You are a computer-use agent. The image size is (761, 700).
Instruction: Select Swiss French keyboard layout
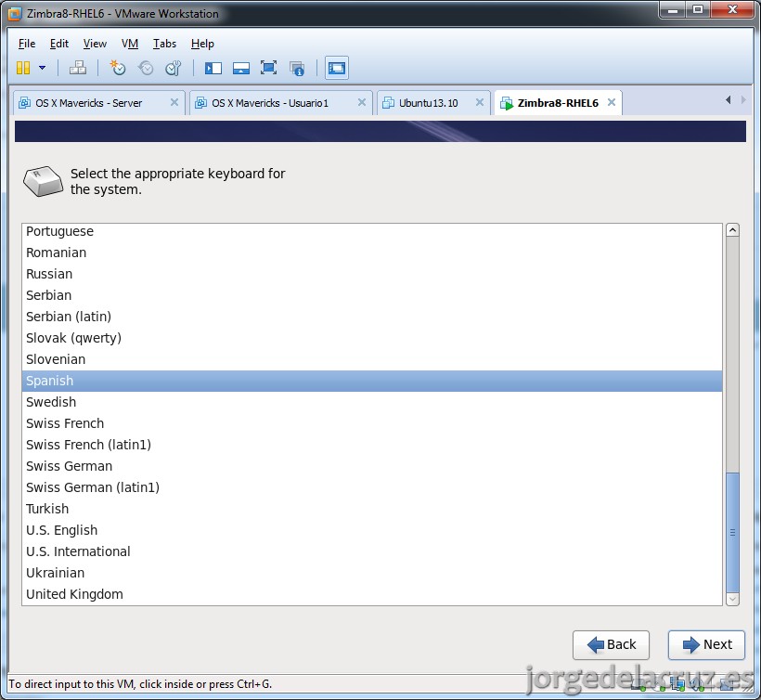pyautogui.click(x=372, y=423)
